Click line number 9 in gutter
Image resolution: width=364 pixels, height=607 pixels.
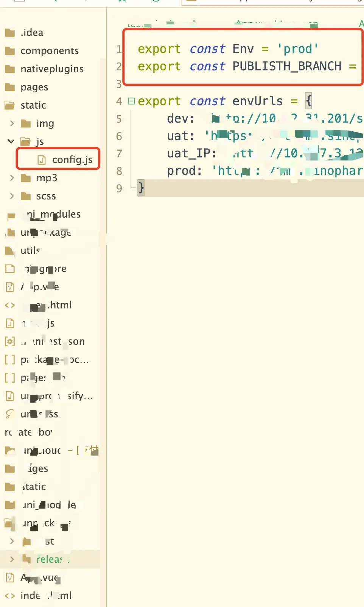(x=119, y=188)
